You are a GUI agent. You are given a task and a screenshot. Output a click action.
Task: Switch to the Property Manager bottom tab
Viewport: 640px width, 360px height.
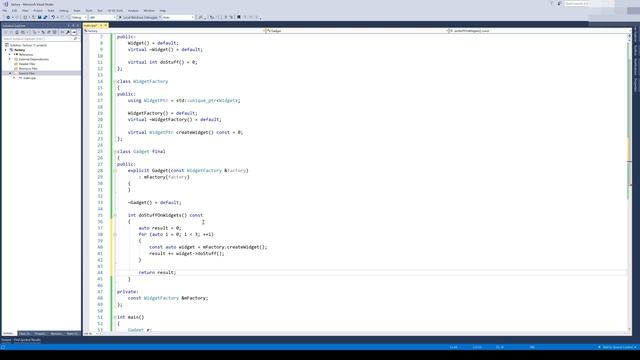40,333
